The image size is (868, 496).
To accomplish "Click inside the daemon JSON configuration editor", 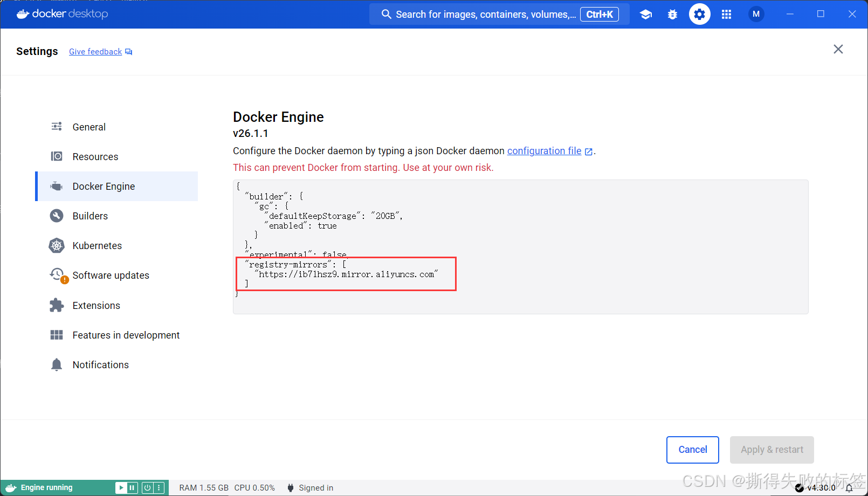I will coord(520,246).
